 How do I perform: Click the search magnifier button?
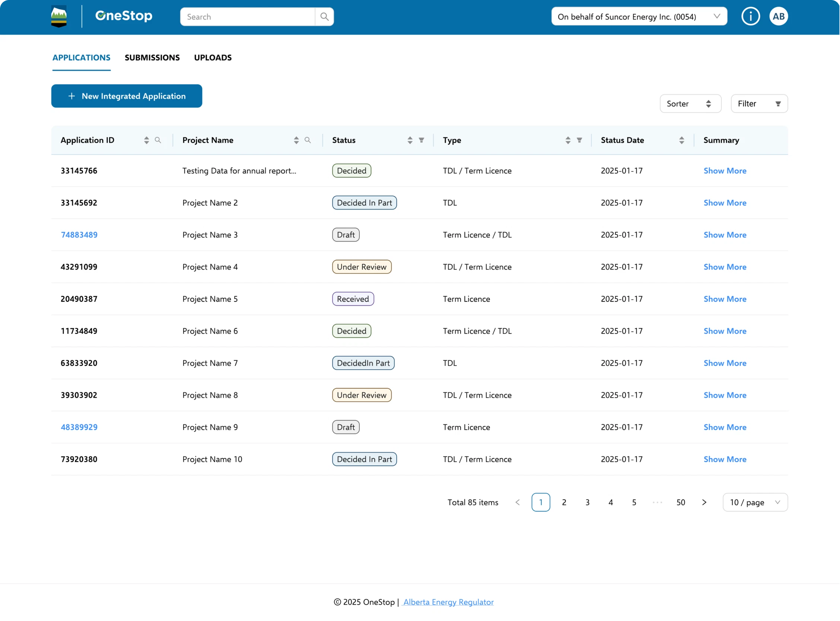(x=324, y=16)
